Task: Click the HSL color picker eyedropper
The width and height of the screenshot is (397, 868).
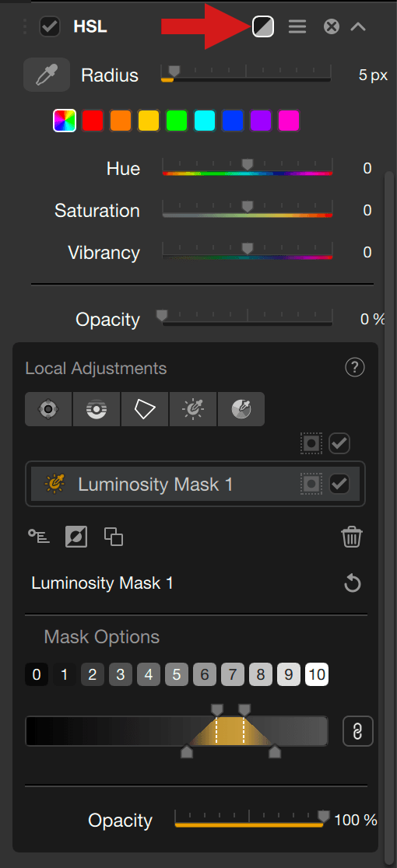Action: pyautogui.click(x=47, y=75)
